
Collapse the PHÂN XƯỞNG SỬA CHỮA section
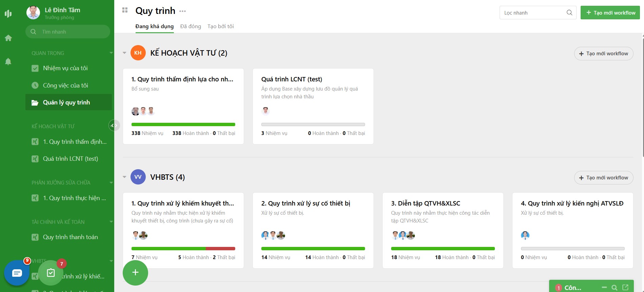tap(111, 182)
